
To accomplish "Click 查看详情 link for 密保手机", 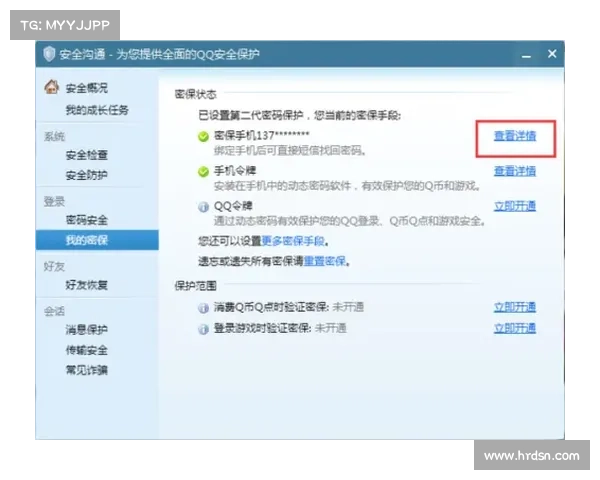I will pyautogui.click(x=515, y=136).
